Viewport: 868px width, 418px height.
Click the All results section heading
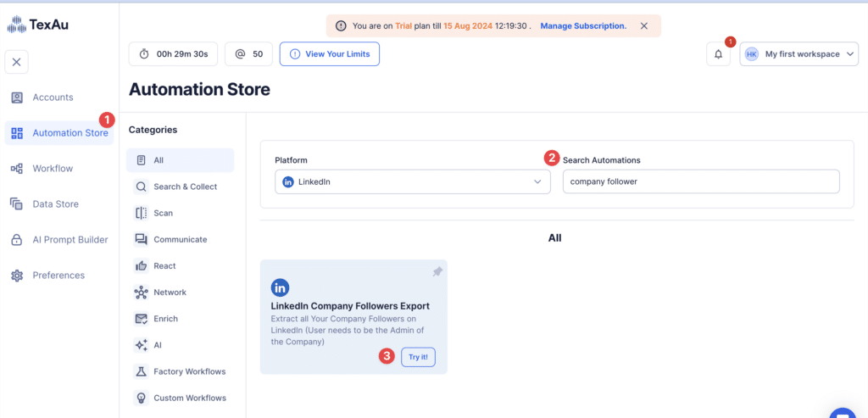[x=554, y=238]
